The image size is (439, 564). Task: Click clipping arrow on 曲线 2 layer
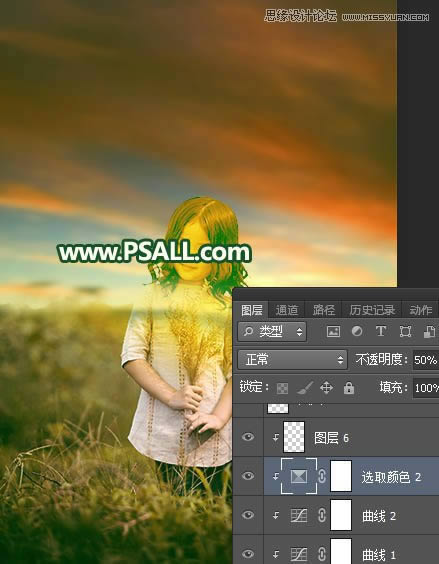pyautogui.click(x=275, y=515)
